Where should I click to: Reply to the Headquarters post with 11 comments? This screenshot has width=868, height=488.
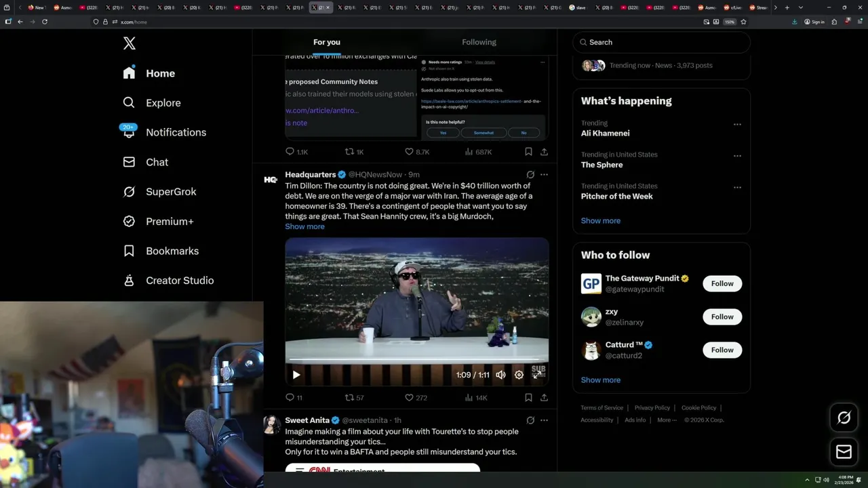[294, 398]
